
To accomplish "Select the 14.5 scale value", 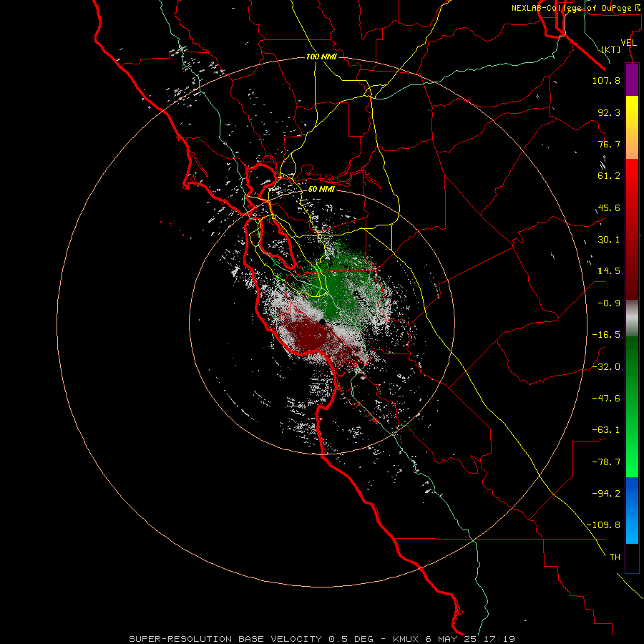I will click(609, 271).
